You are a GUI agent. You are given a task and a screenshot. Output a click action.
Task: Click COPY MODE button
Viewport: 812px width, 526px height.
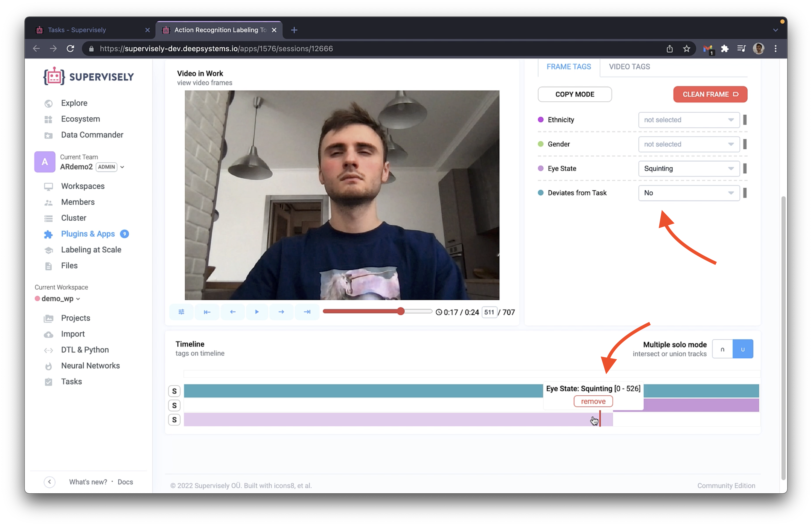(575, 94)
